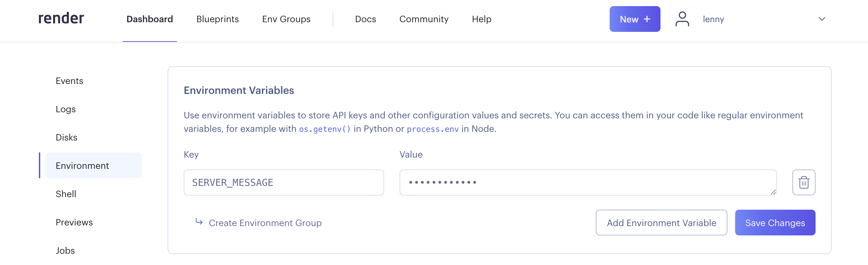Go to Blueprints in the top navigation

(x=217, y=19)
